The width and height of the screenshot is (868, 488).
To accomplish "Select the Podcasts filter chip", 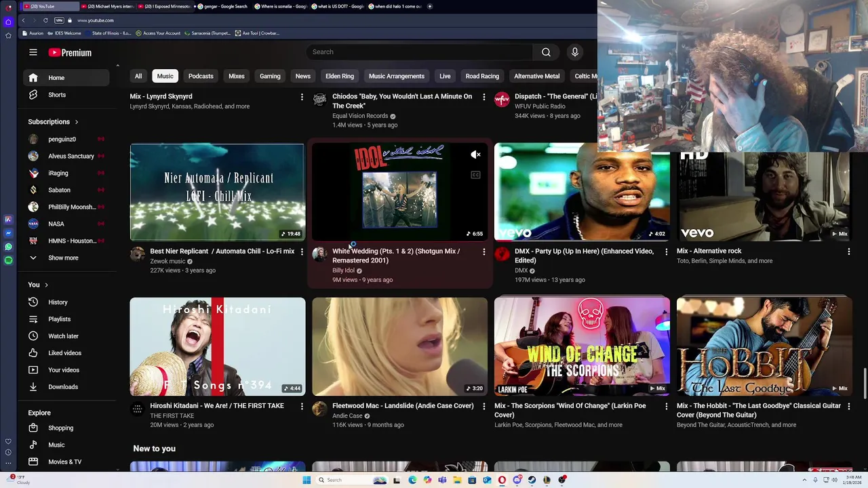I will tap(201, 77).
